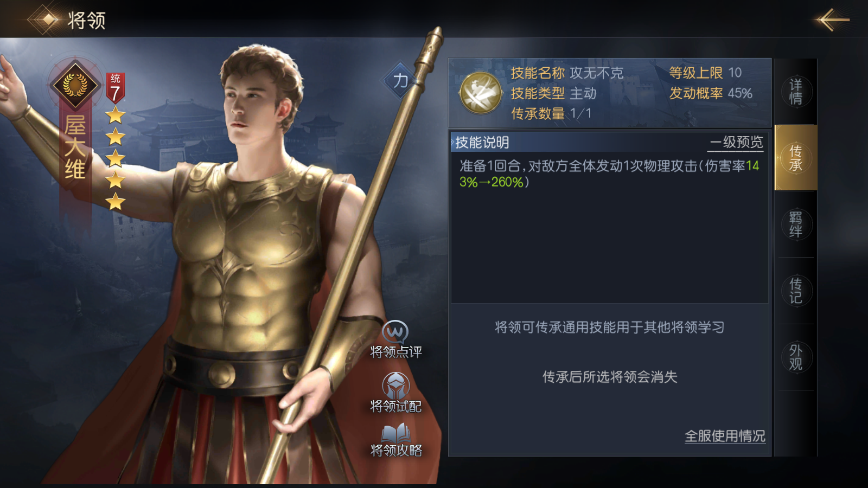Open the 将领攻略 book icon
The height and width of the screenshot is (488, 868).
pyautogui.click(x=395, y=433)
